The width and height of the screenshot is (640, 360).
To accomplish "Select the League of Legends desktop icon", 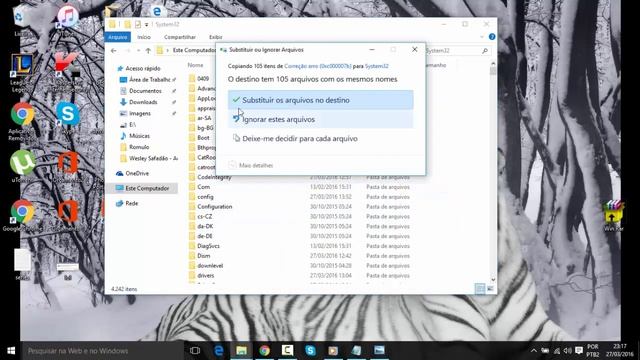I will pyautogui.click(x=22, y=73).
